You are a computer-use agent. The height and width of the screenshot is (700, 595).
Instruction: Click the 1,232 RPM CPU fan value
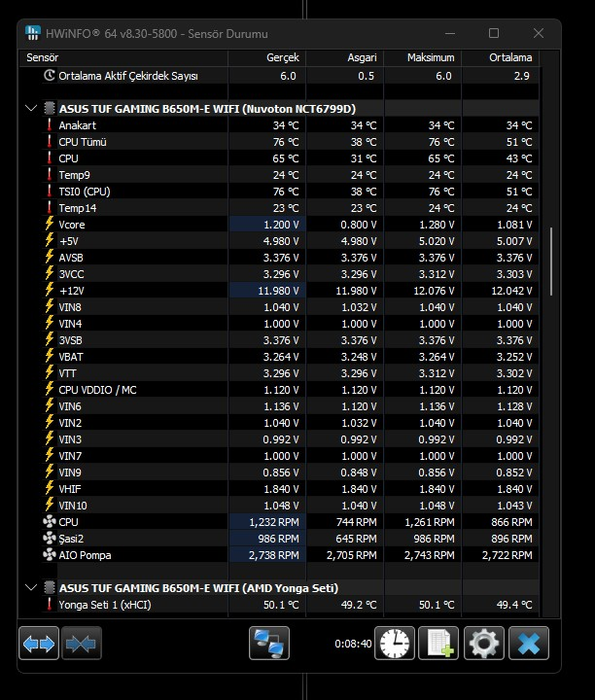274,522
